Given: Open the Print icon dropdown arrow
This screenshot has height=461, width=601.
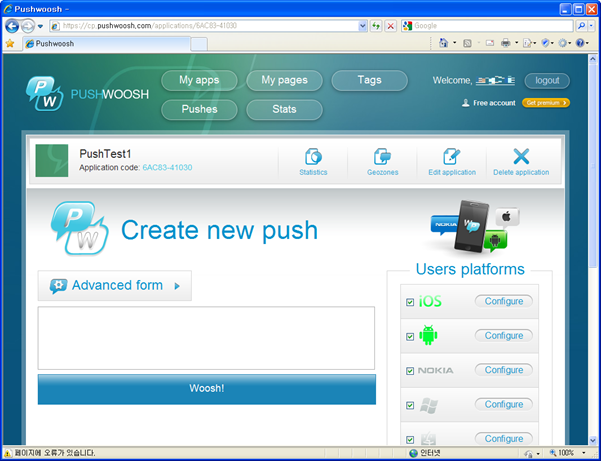Looking at the screenshot, I should pyautogui.click(x=516, y=43).
